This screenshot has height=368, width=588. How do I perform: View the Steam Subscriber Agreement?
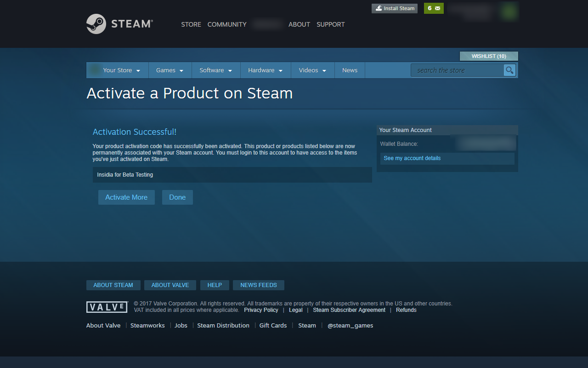coord(349,310)
